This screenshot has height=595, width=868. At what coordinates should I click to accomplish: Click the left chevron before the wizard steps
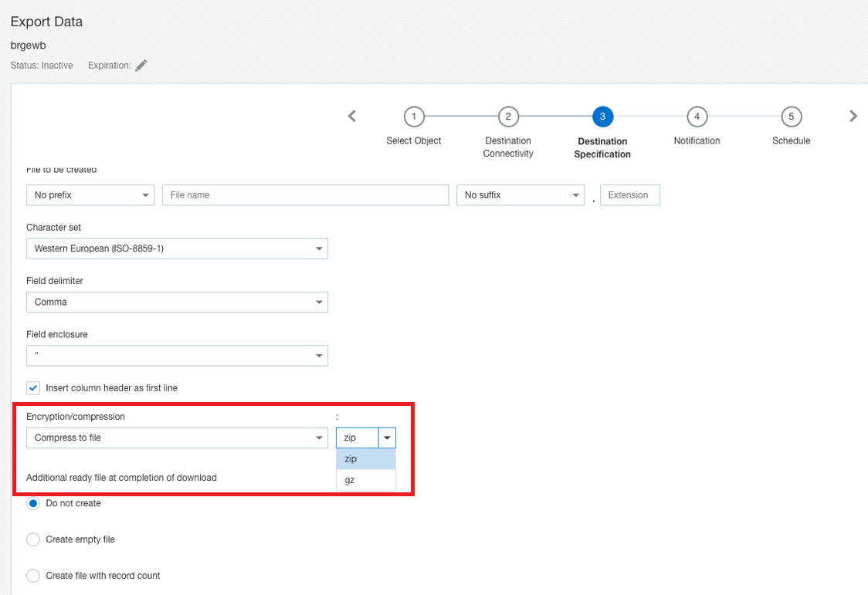[x=351, y=116]
